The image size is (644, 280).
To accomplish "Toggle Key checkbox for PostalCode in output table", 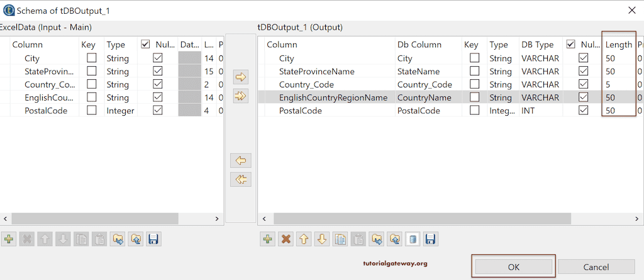I will pos(474,111).
